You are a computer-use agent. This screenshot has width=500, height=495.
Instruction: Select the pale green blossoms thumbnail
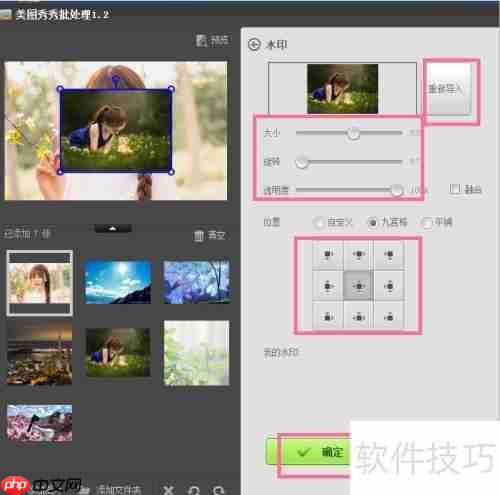[x=197, y=353]
